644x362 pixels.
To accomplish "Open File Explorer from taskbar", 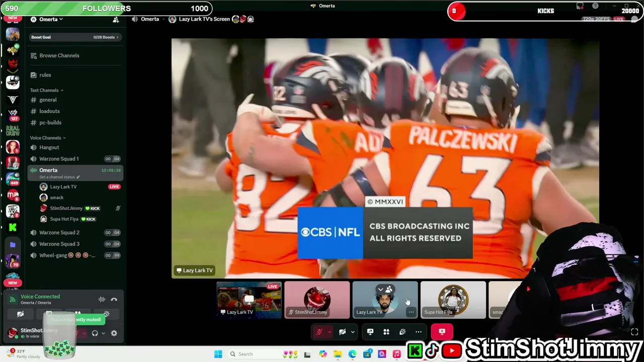I will [x=338, y=354].
